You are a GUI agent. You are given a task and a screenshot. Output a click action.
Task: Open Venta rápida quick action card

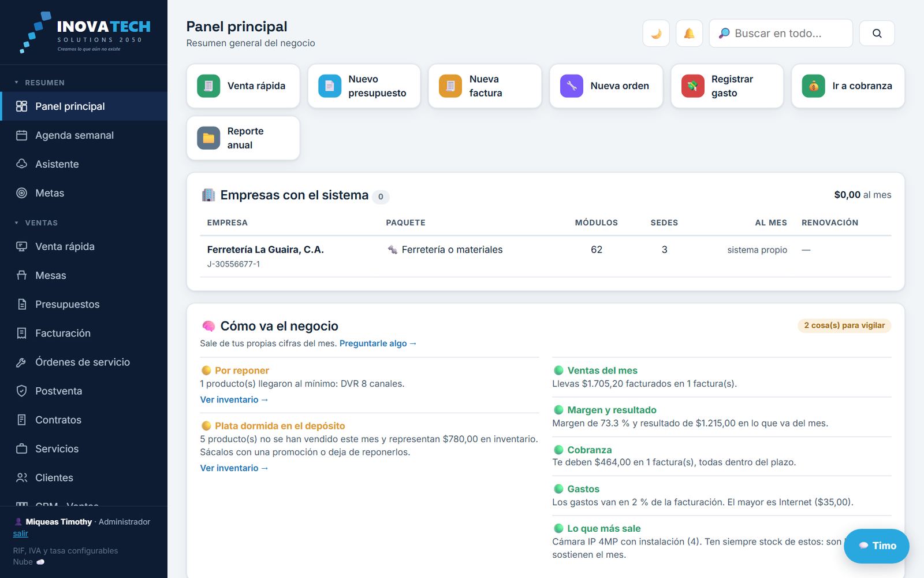tap(243, 86)
